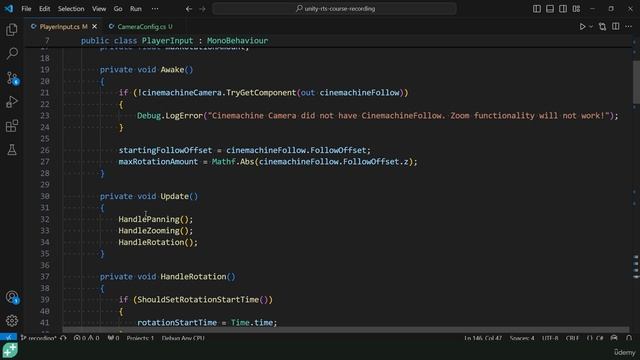Click the HandleZooming() call

[x=156, y=231]
